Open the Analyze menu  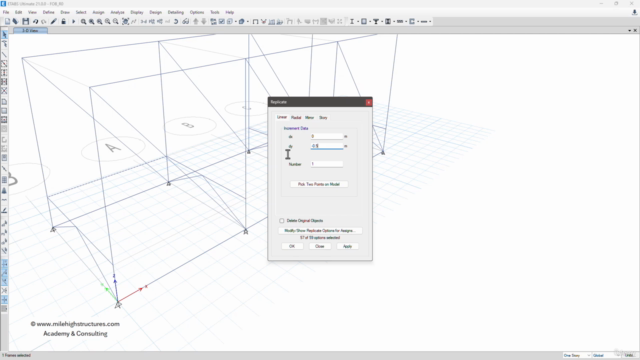point(117,12)
